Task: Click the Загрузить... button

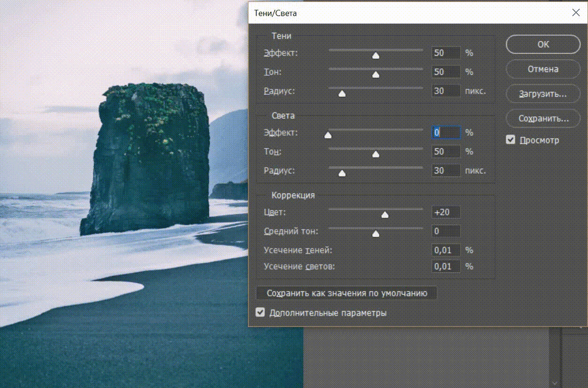Action: pos(543,93)
